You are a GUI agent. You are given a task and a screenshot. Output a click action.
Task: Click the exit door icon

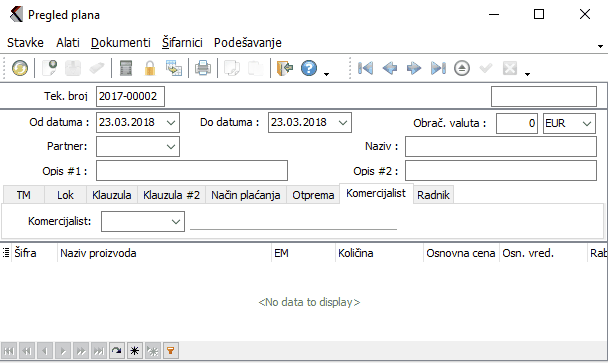pyautogui.click(x=285, y=68)
